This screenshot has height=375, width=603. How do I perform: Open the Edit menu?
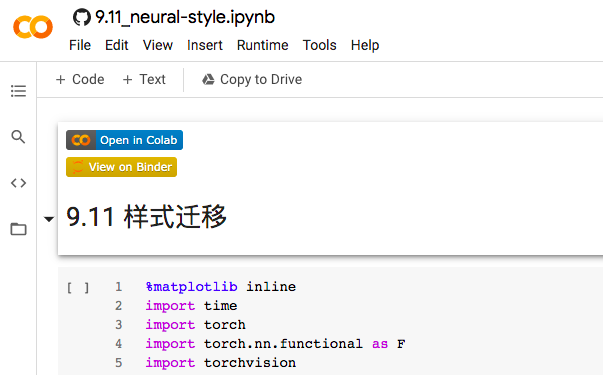coord(117,45)
